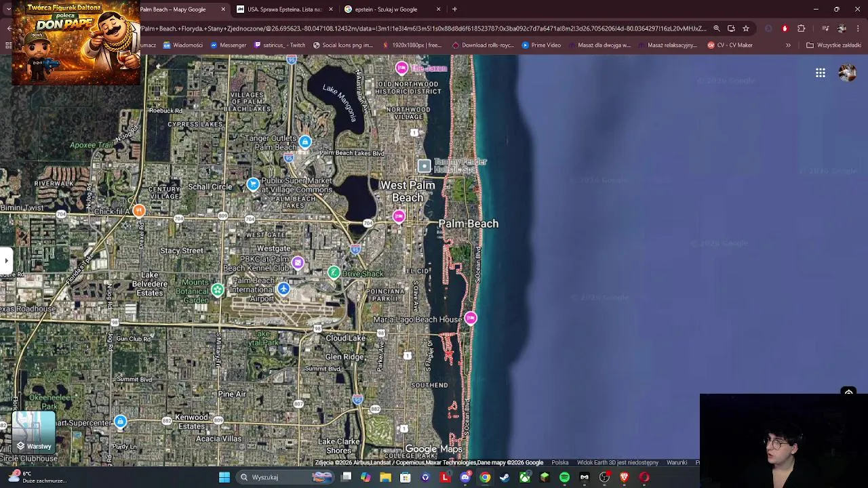Click the hotel pin below West Palm Beach
The width and height of the screenshot is (868, 488).
tap(399, 216)
